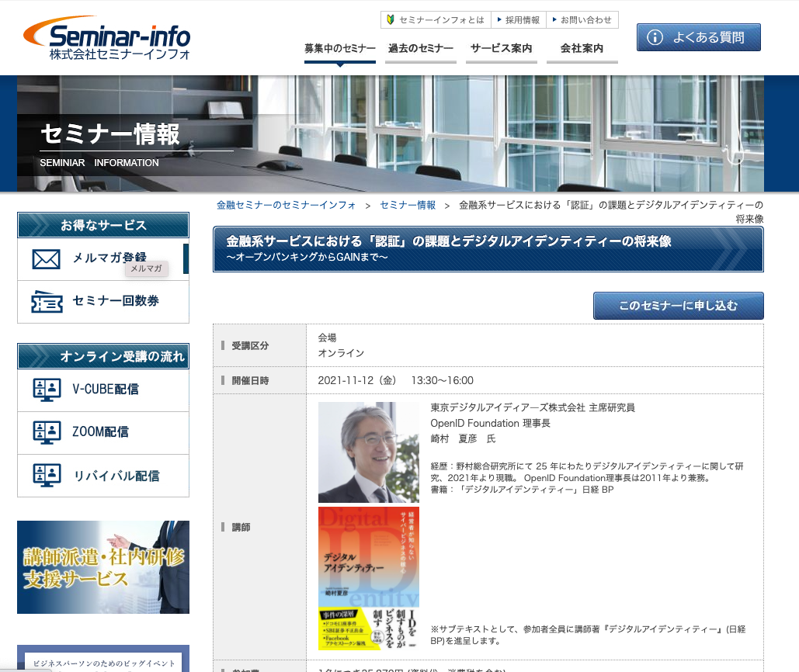Open the ZOOM配信 link

103,433
